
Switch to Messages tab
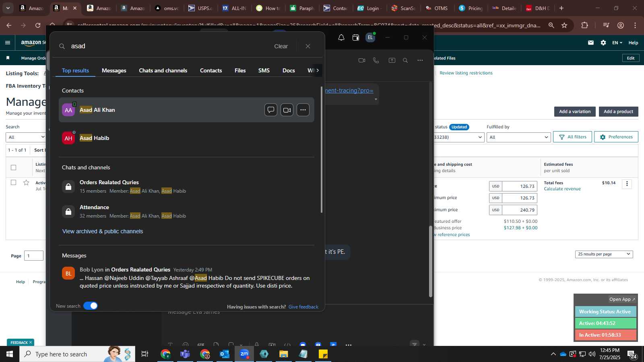pos(114,70)
